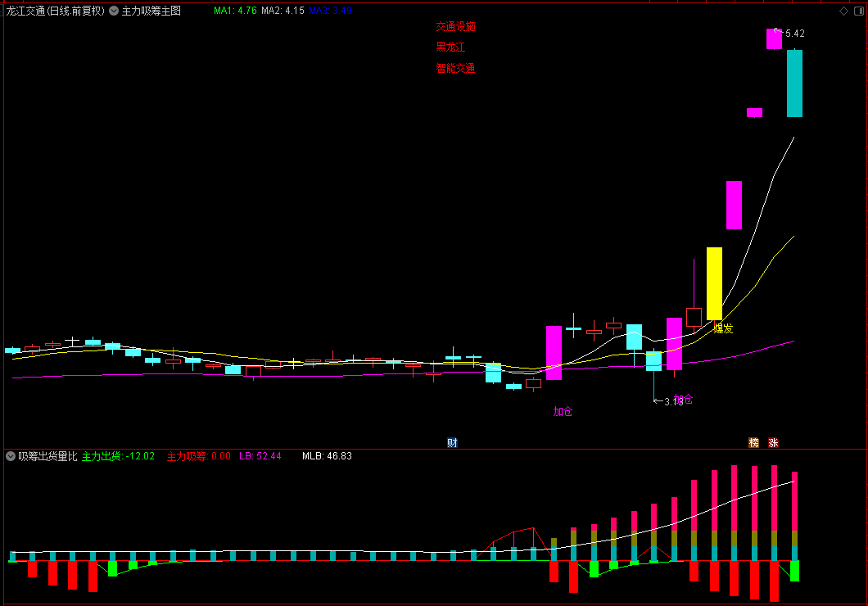
Task: Click the MLB: 46.83 readout
Action: [x=328, y=457]
